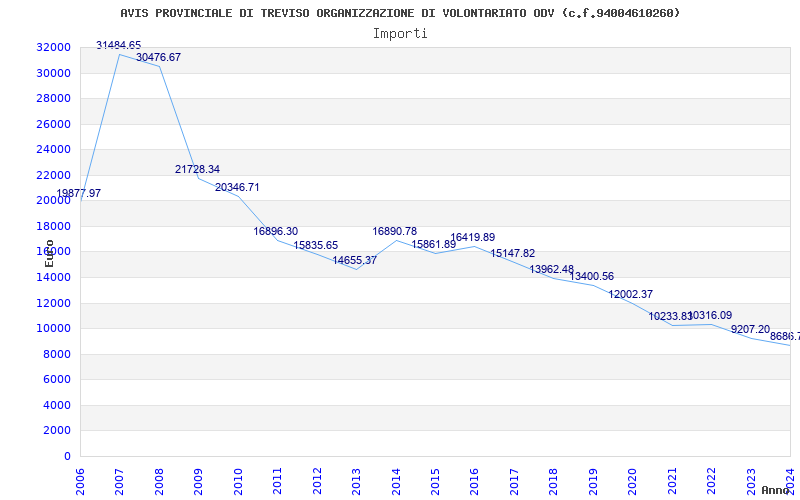Click the y-axis value 18000
The height and width of the screenshot is (500, 800).
point(54,226)
